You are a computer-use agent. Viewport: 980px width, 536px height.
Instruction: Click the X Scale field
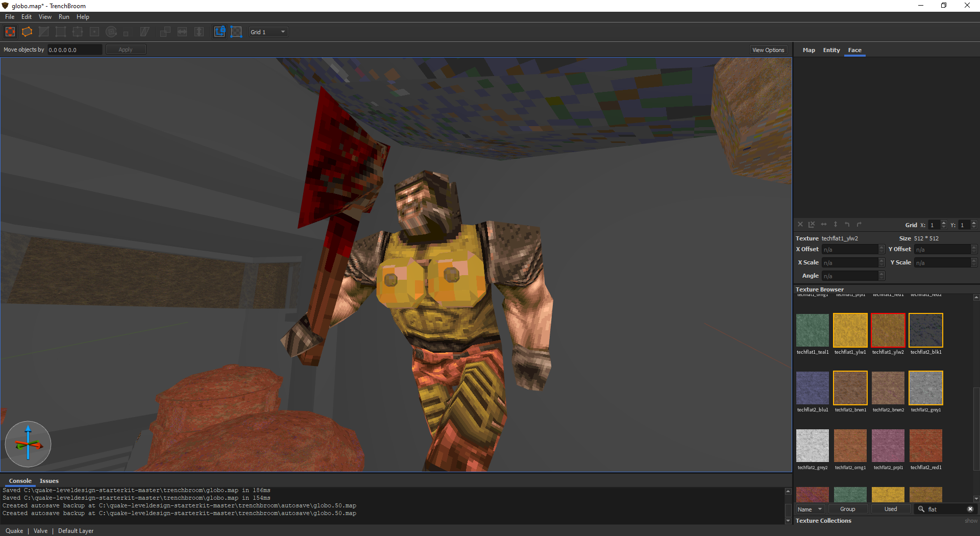click(x=853, y=262)
